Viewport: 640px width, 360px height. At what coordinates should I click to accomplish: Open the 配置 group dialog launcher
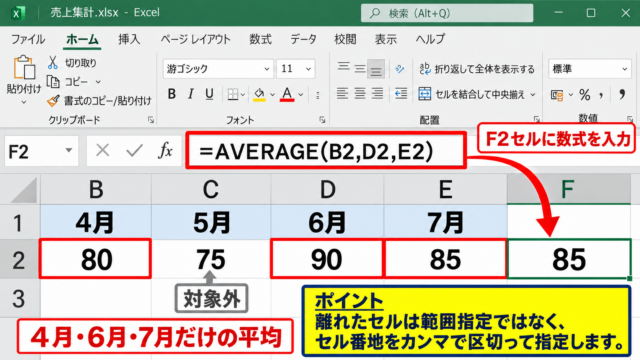[536, 119]
